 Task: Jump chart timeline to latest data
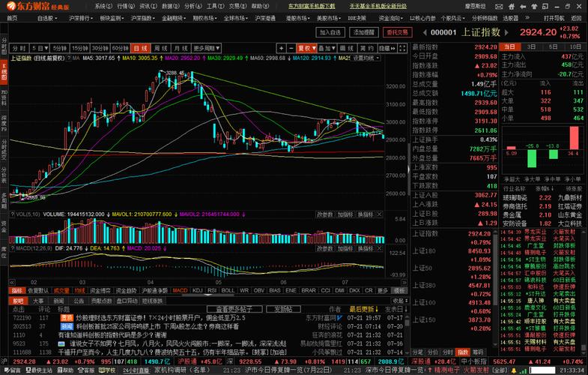[404, 282]
